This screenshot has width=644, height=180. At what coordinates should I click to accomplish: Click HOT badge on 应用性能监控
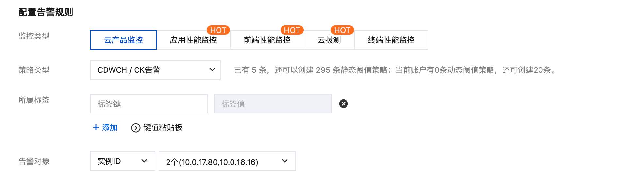218,30
